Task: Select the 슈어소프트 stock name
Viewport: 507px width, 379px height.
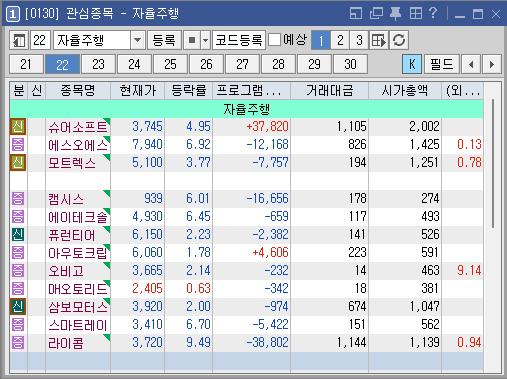Action: [x=78, y=127]
